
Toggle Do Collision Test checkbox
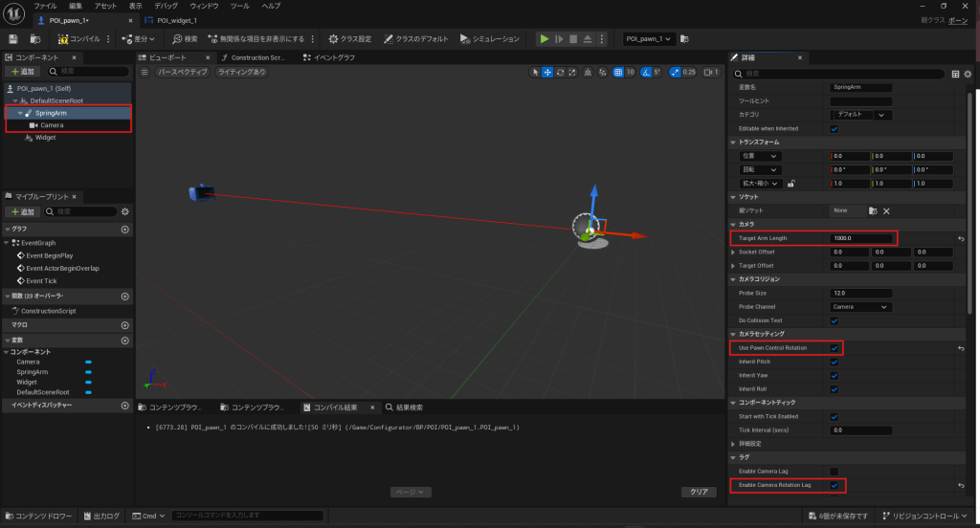coord(835,320)
